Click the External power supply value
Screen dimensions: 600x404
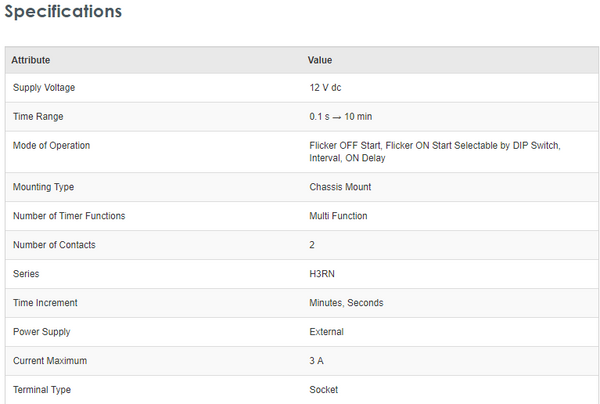point(327,332)
